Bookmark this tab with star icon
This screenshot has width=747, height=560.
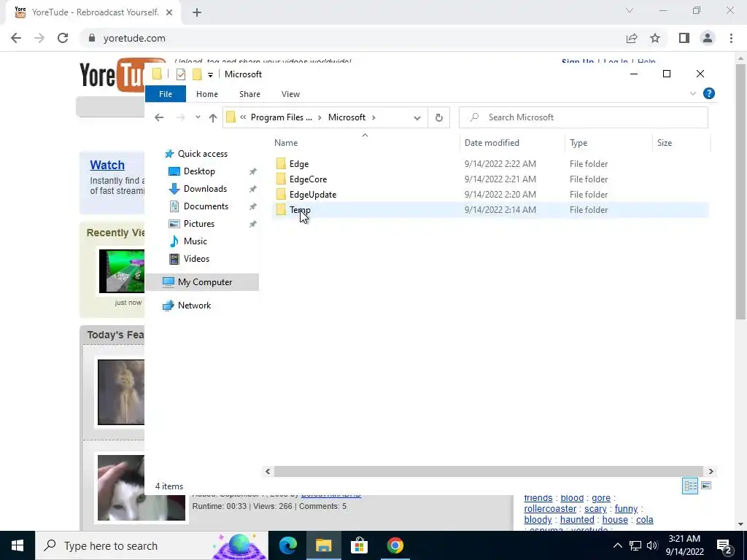tap(655, 38)
